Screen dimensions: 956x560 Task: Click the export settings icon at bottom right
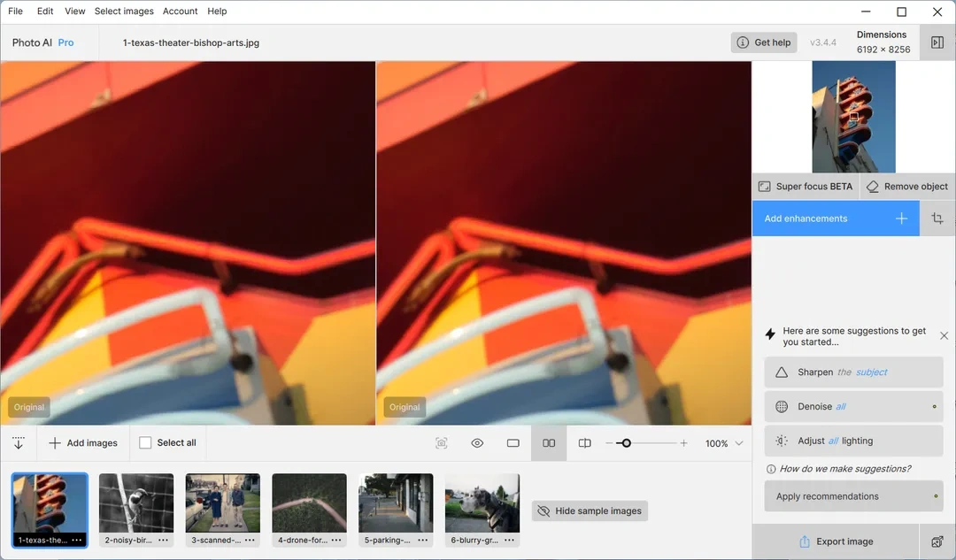click(x=937, y=541)
